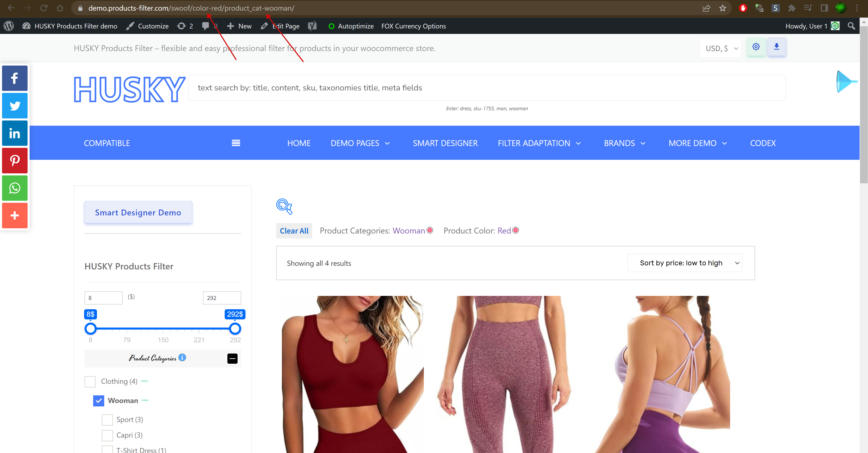Check the Capri (3) checkbox
868x453 pixels.
click(x=107, y=435)
